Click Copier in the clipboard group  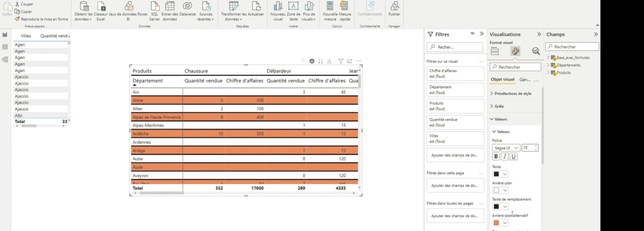pos(23,11)
